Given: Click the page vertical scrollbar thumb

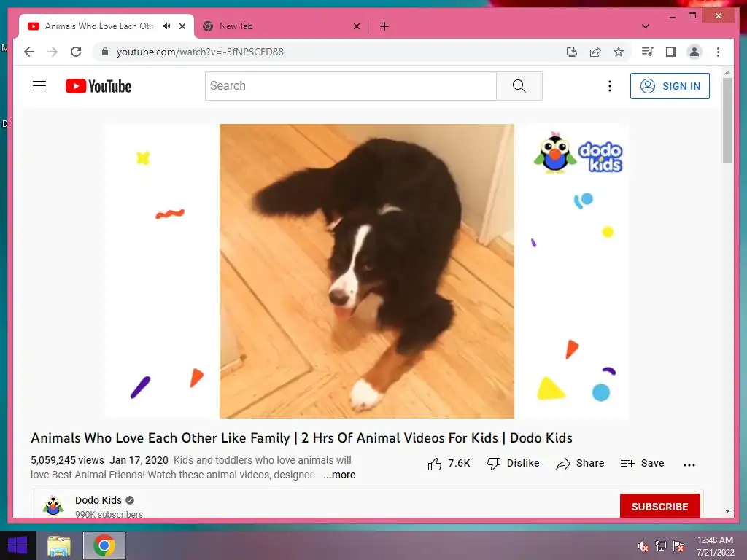Looking at the screenshot, I should coord(727,120).
